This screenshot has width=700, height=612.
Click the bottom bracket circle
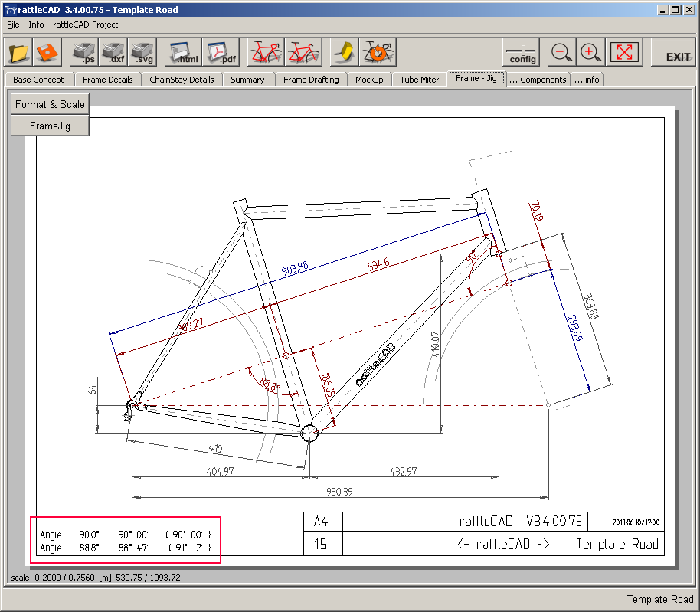coord(309,433)
